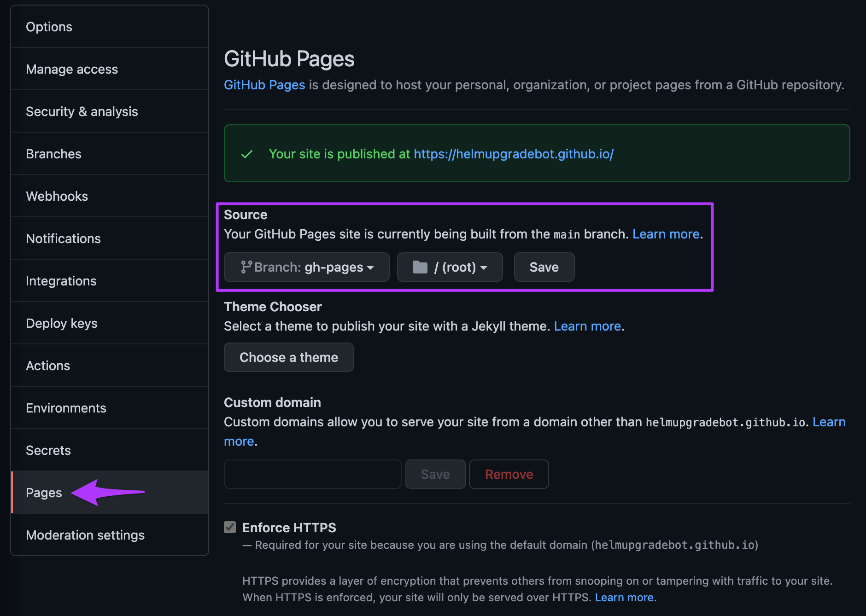866x616 pixels.
Task: Expand the Branch: gh-pages dropdown
Action: 307,267
